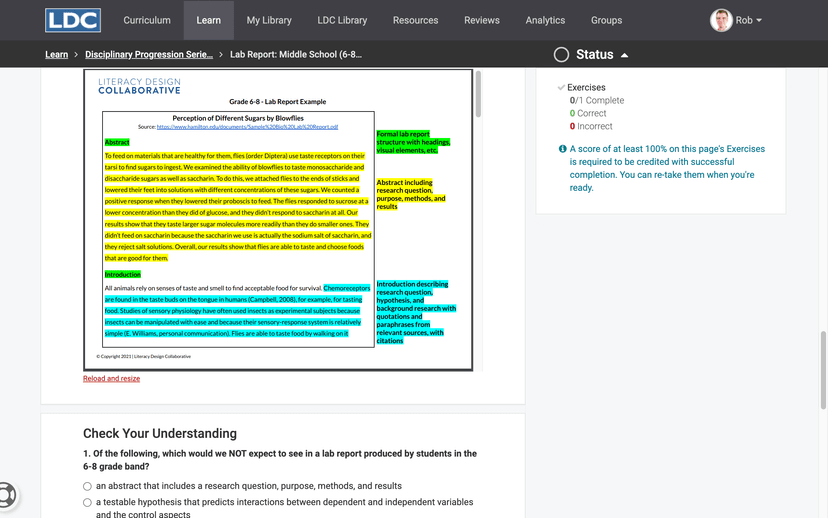The height and width of the screenshot is (518, 828).
Task: Open the LDC Library nav item
Action: [x=342, y=20]
